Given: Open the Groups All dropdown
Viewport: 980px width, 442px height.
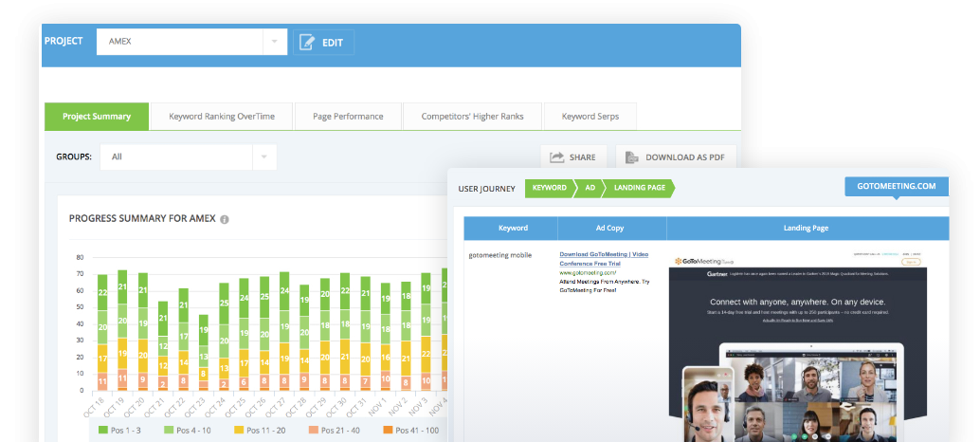Looking at the screenshot, I should (x=189, y=157).
